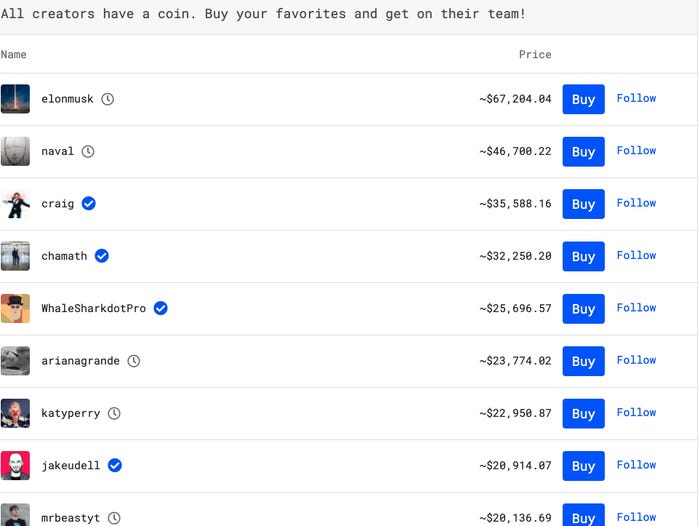The image size is (700, 526).
Task: Buy the jakeudell creator coin
Action: pyautogui.click(x=583, y=466)
